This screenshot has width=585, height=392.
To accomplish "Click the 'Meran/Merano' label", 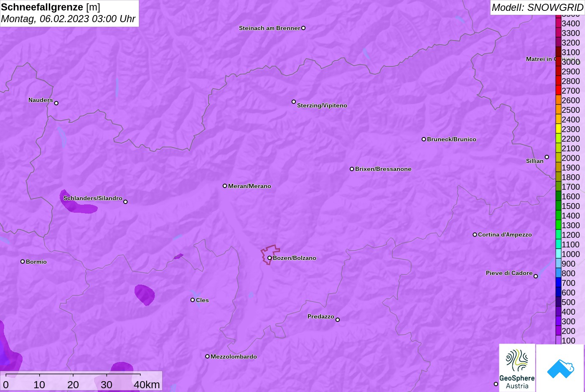I will coord(249,186).
